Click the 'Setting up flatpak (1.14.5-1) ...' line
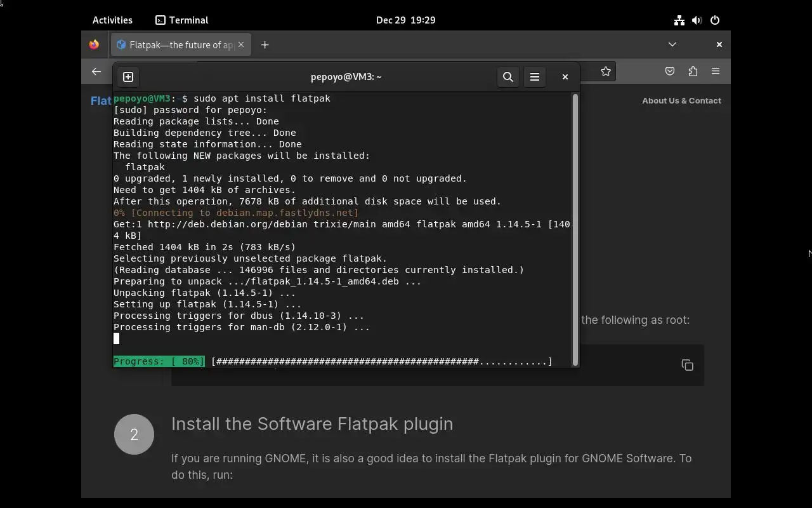The width and height of the screenshot is (812, 508). click(207, 304)
